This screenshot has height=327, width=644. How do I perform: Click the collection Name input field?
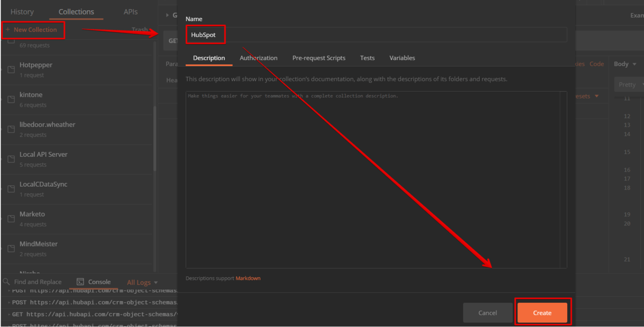point(376,35)
